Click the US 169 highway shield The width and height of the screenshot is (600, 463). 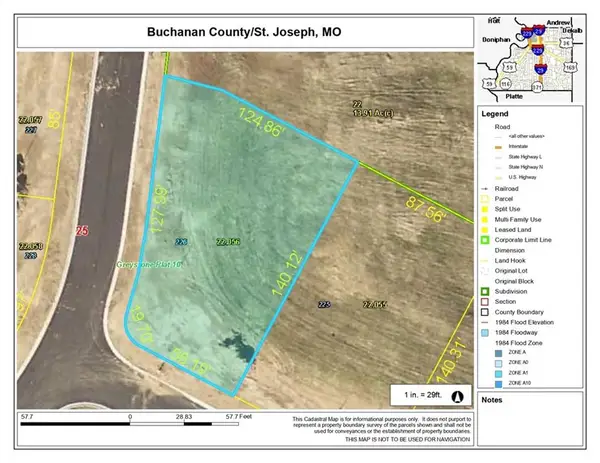click(570, 68)
